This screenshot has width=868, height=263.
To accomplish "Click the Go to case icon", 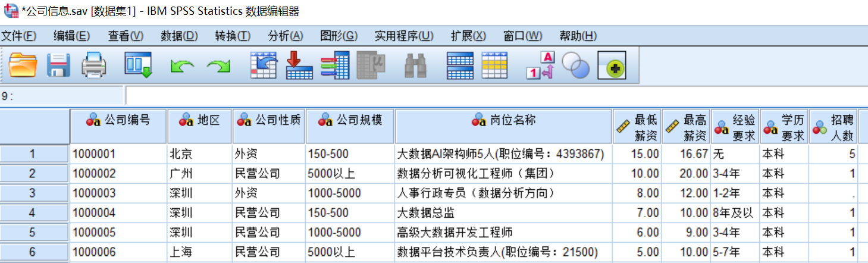I will pos(264,65).
